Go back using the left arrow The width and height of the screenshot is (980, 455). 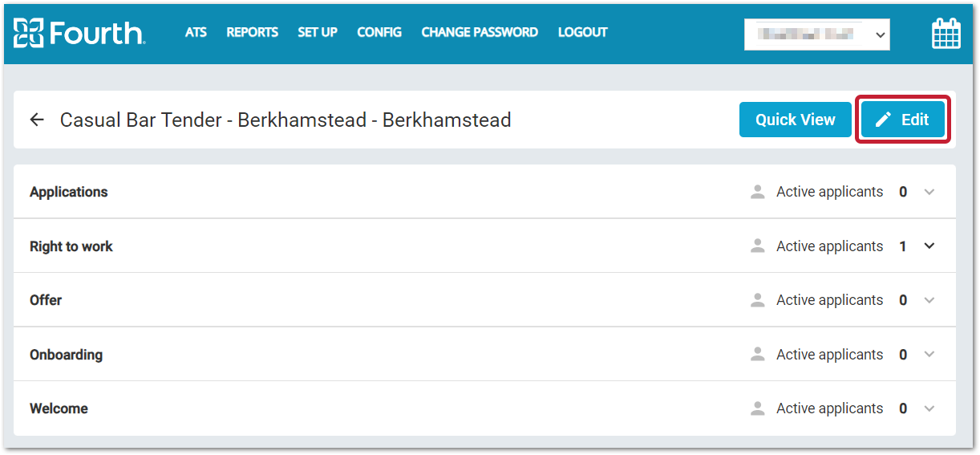point(37,120)
